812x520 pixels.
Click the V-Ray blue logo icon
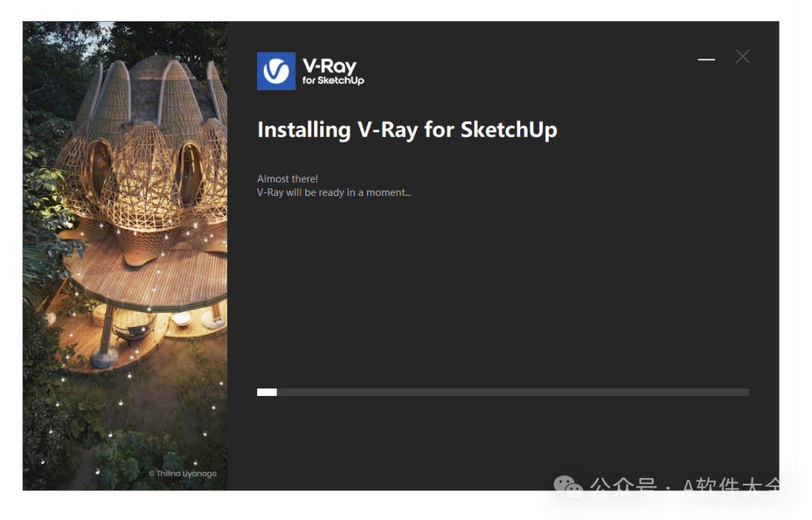tap(276, 71)
